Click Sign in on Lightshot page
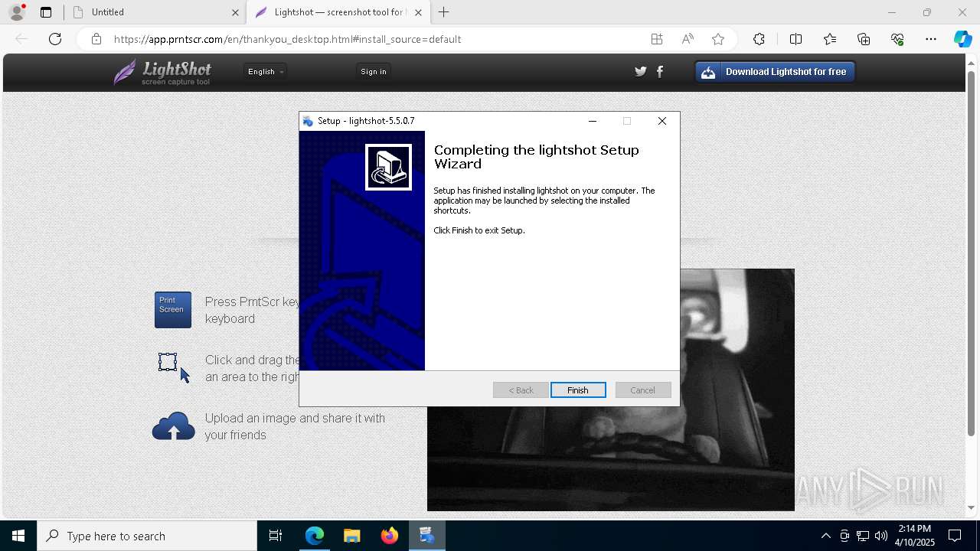980x551 pixels. tap(374, 71)
